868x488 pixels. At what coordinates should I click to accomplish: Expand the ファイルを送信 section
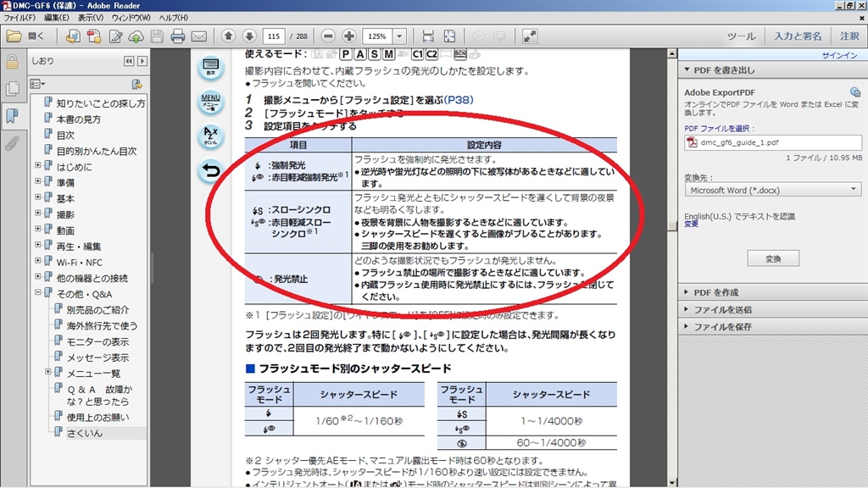(x=687, y=308)
